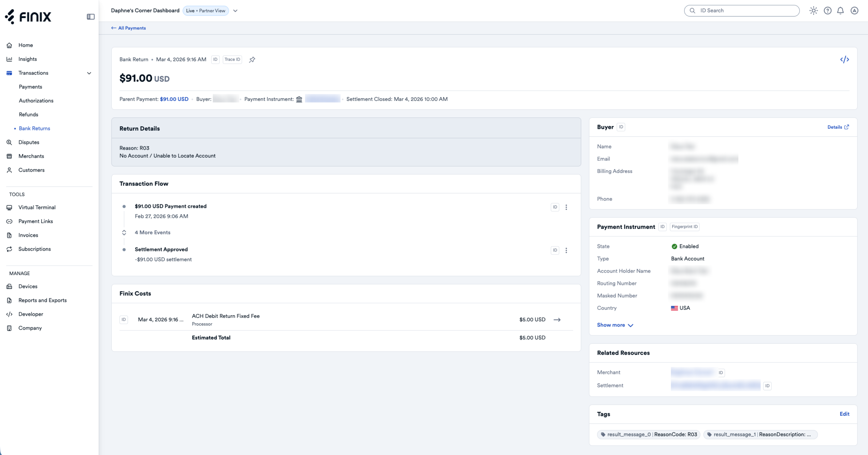868x455 pixels.
Task: Open notifications bell
Action: point(840,11)
